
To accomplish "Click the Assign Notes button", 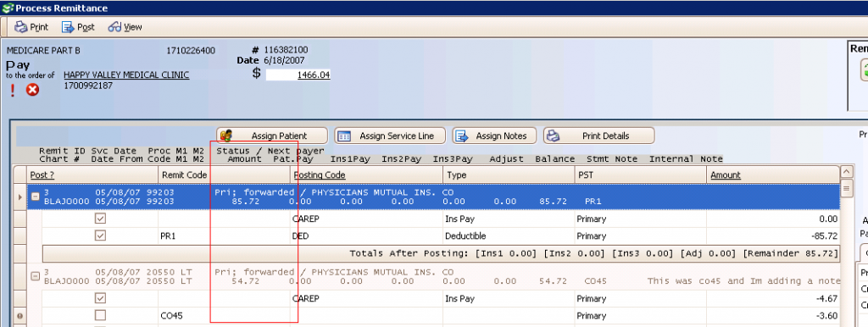I will pyautogui.click(x=494, y=136).
